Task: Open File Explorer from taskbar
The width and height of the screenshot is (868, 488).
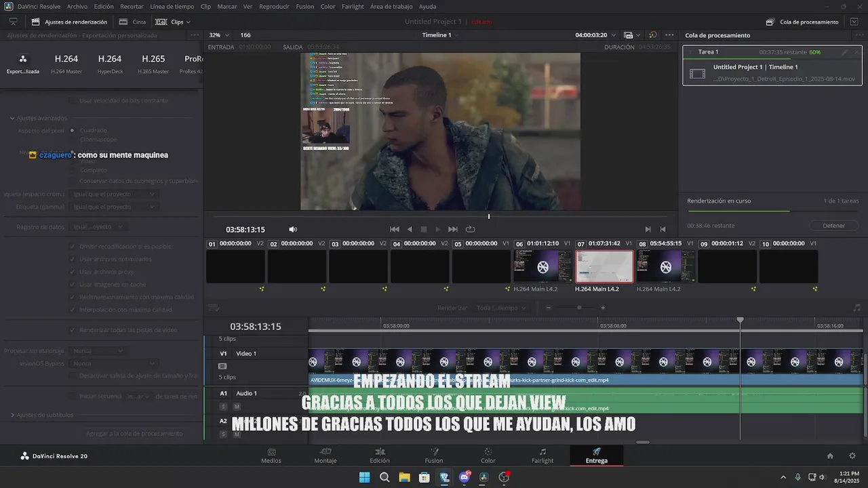Action: [x=404, y=477]
